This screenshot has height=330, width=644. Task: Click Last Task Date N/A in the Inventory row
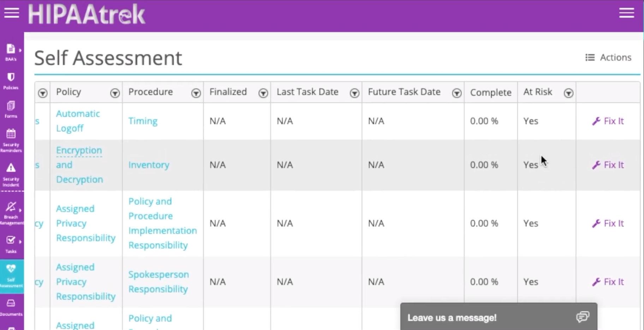[x=285, y=165]
